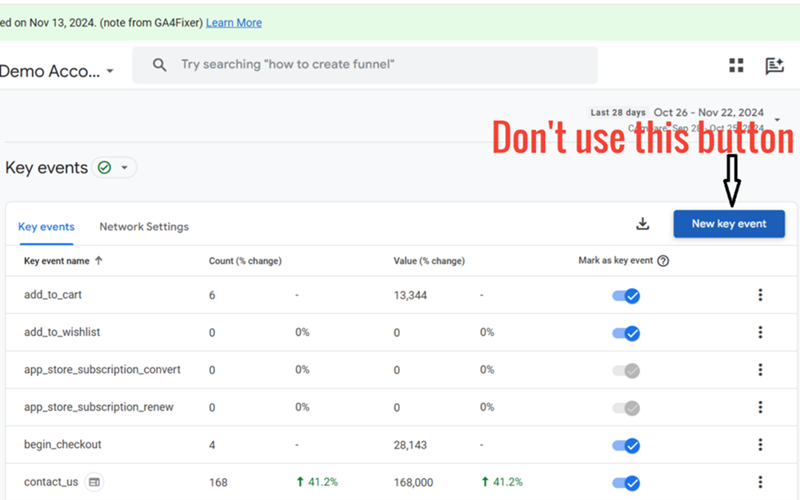
Task: Open the insights feedback icon
Action: [774, 66]
